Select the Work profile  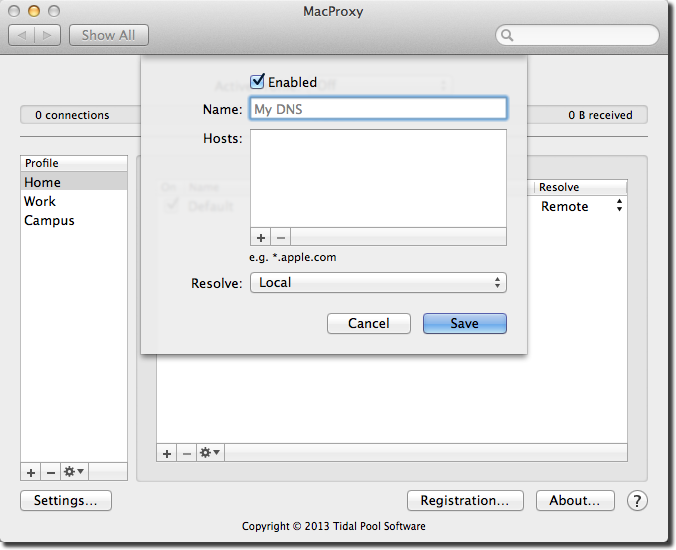pyautogui.click(x=74, y=201)
